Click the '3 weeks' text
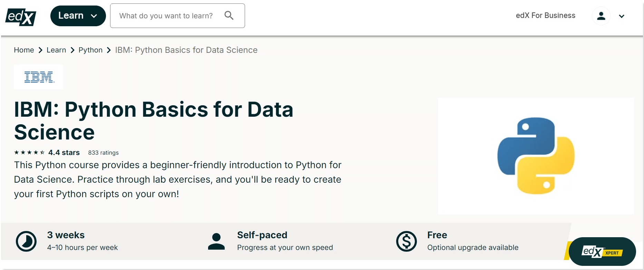The image size is (644, 270). [66, 235]
